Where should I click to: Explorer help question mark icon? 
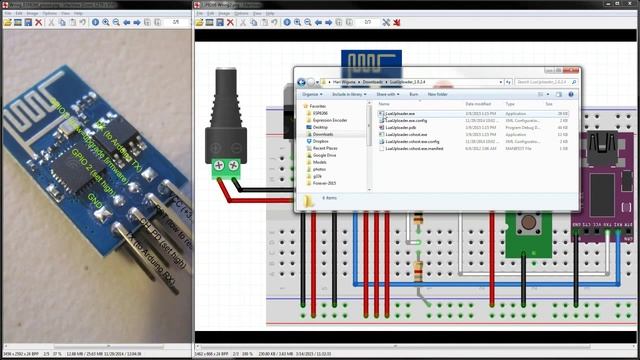571,94
